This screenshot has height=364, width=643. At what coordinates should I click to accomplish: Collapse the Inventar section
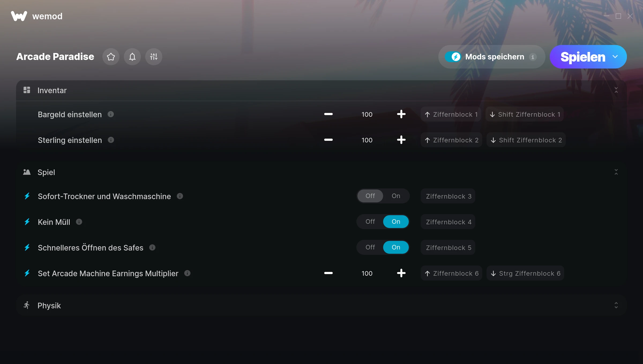(616, 90)
